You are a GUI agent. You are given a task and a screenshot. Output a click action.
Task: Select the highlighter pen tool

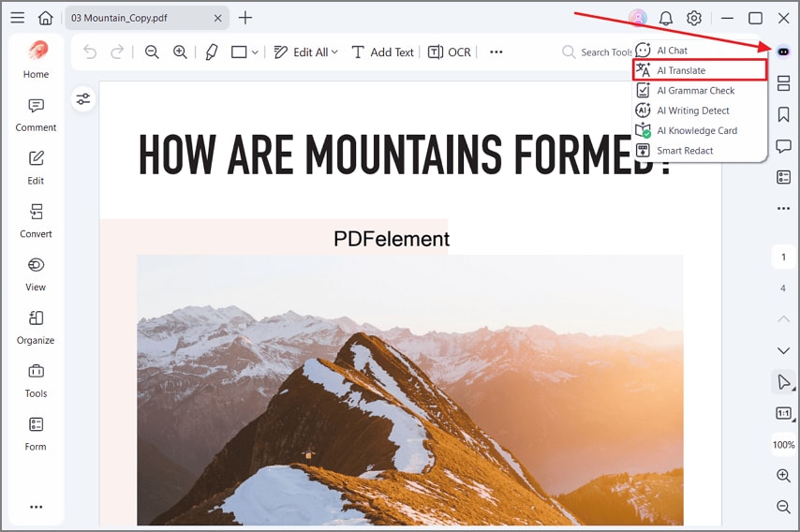coord(212,52)
